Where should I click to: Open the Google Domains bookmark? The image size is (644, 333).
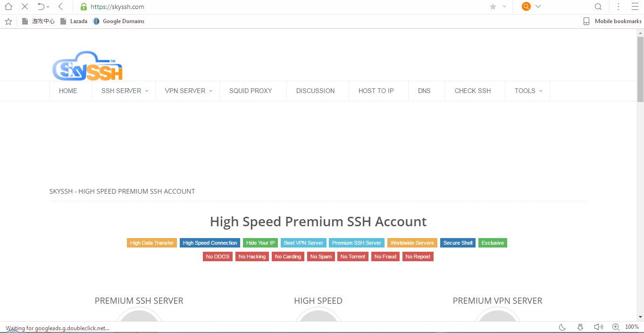(118, 21)
